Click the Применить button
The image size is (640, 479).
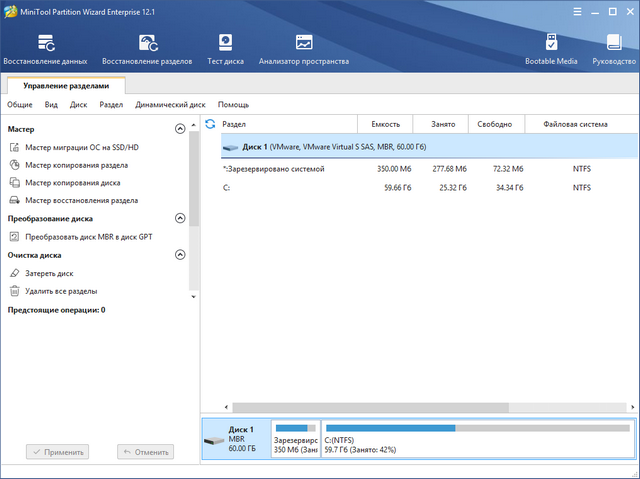[58, 452]
